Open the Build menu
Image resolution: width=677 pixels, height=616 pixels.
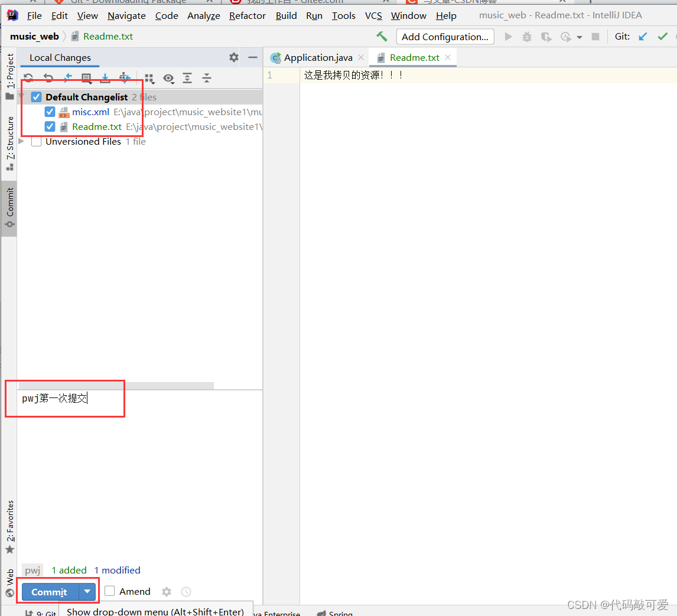pyautogui.click(x=287, y=16)
